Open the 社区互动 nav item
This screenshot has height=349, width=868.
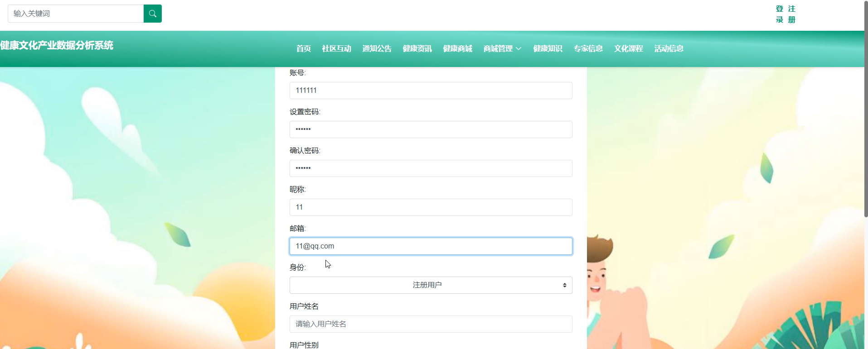click(x=337, y=48)
